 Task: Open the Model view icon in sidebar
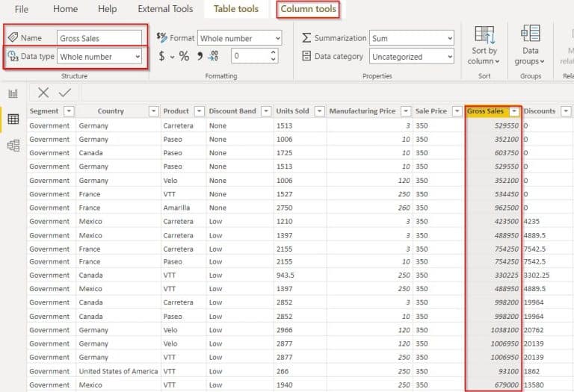pos(13,146)
